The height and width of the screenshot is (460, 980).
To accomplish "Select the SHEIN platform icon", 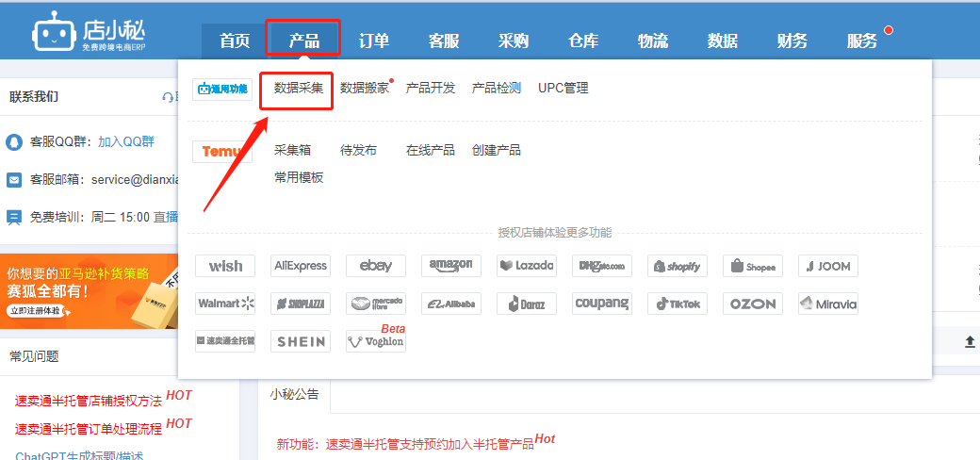I will pyautogui.click(x=301, y=341).
